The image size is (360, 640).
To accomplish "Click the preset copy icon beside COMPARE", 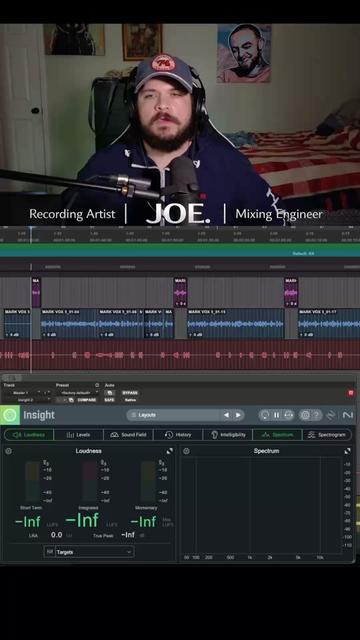I will [x=71, y=400].
